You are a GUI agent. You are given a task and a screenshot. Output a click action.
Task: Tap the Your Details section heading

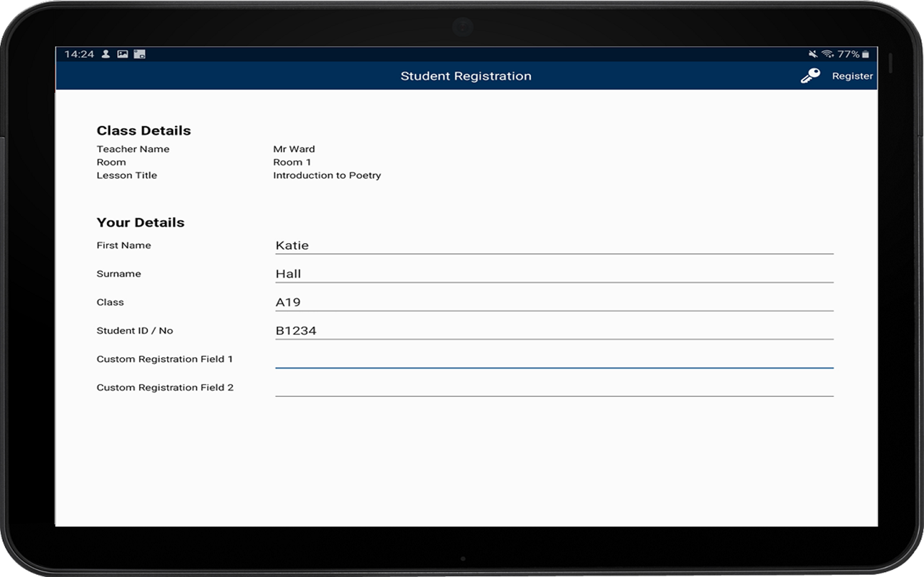[x=141, y=222]
